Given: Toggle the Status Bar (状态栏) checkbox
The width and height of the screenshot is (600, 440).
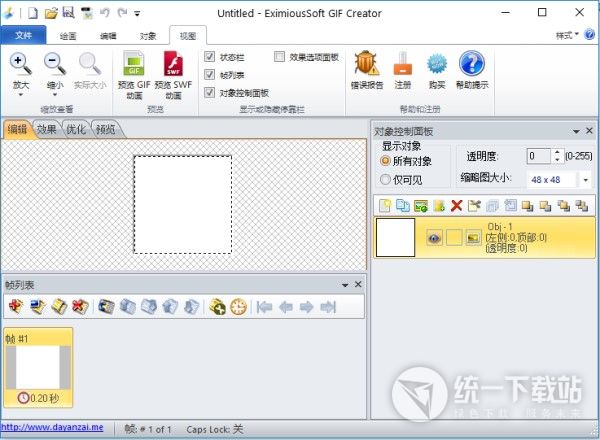Looking at the screenshot, I should pos(209,57).
